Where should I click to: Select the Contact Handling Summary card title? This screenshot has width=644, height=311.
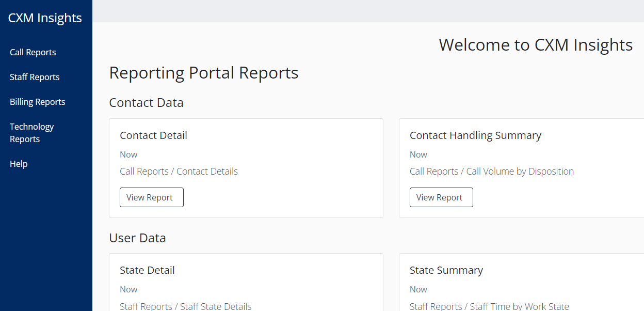pos(475,135)
